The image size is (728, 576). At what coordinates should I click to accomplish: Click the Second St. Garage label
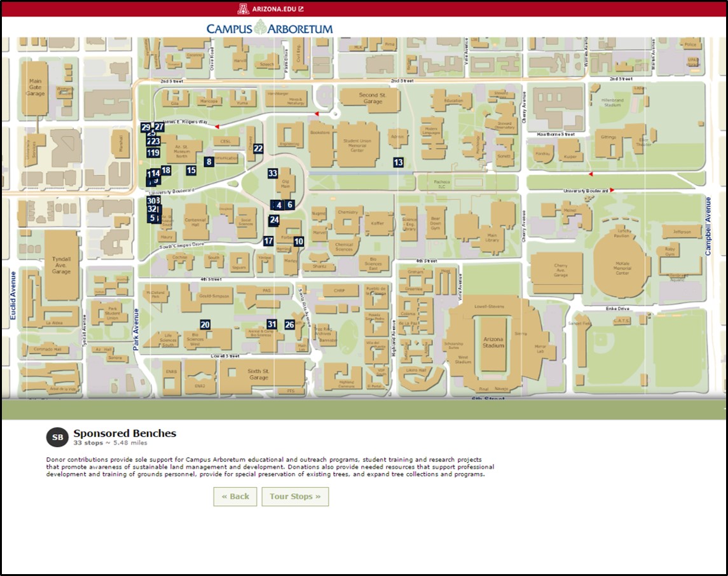click(373, 98)
